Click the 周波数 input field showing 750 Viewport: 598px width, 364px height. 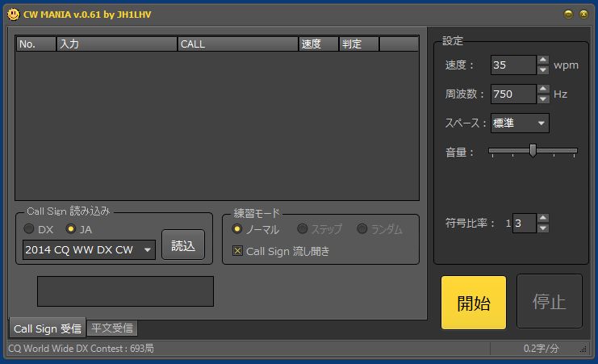coord(513,94)
